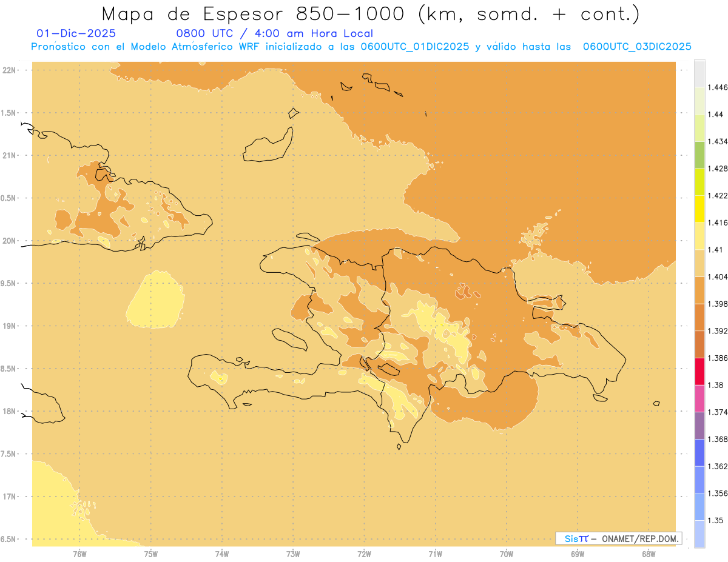The image size is (728, 562).
Task: Click the "20N" latitude label
Action: click(10, 241)
